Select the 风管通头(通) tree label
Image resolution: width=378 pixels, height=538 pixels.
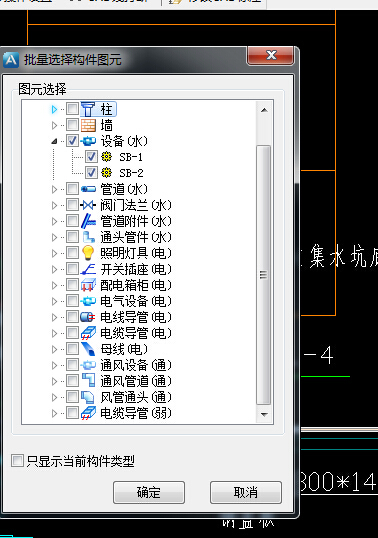click(135, 397)
